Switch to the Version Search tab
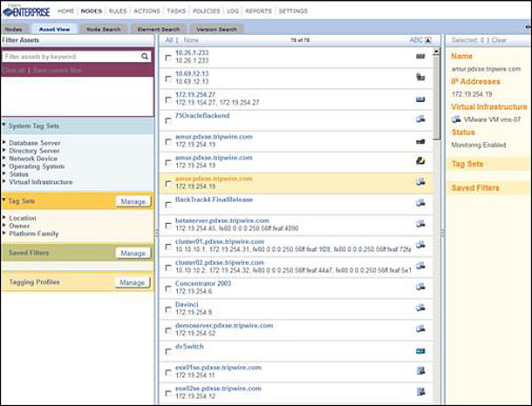This screenshot has height=406, width=532. pos(216,29)
